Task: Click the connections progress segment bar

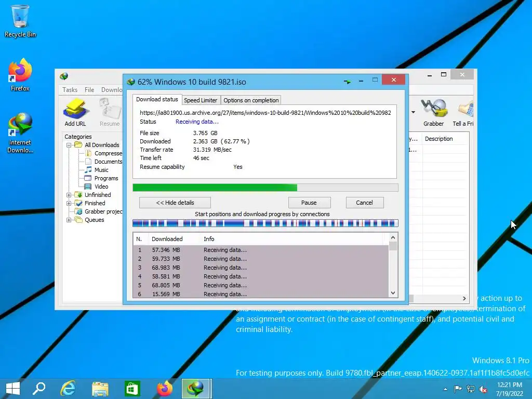Action: pos(265,223)
